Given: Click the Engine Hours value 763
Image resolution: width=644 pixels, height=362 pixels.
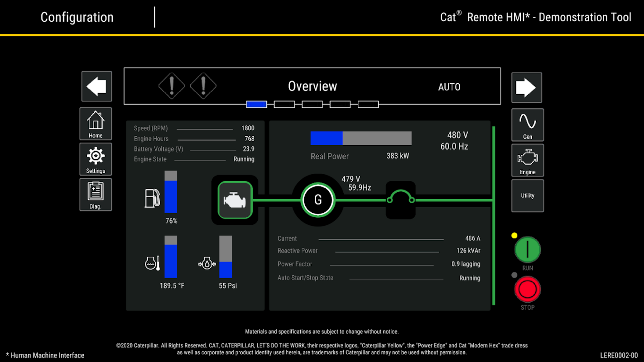Looking at the screenshot, I should pyautogui.click(x=250, y=138).
